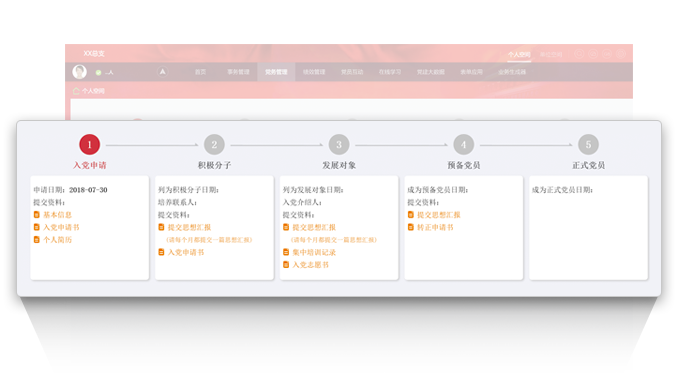
Task: Select step 5 正式党员 circle
Action: click(x=588, y=144)
